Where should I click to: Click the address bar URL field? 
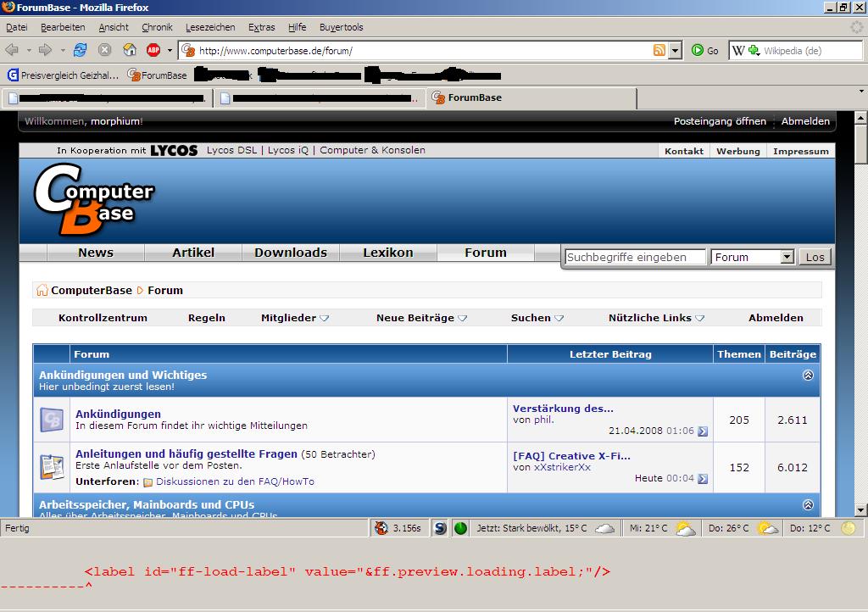tap(424, 50)
